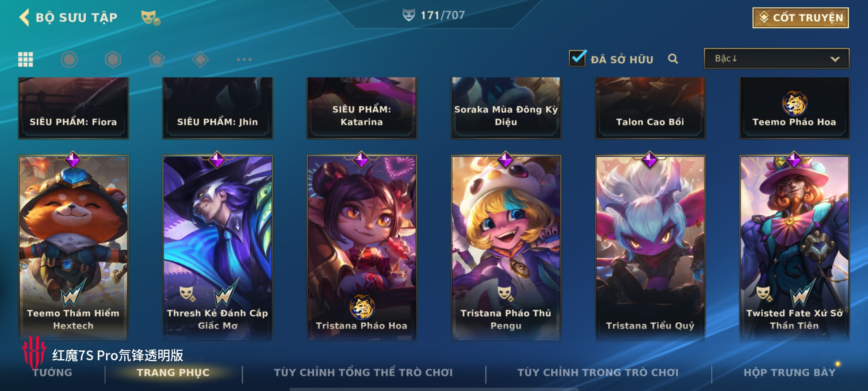The height and width of the screenshot is (391, 868).
Task: Click the sort dropdown chevron arrow
Action: [835, 59]
